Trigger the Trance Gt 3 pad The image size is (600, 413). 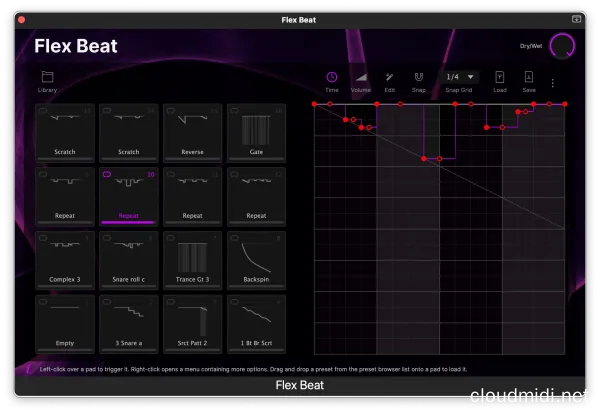pyautogui.click(x=192, y=260)
